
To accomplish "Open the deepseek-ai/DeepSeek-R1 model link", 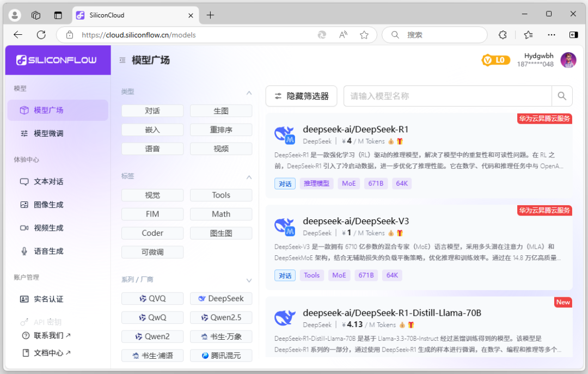I will point(356,130).
